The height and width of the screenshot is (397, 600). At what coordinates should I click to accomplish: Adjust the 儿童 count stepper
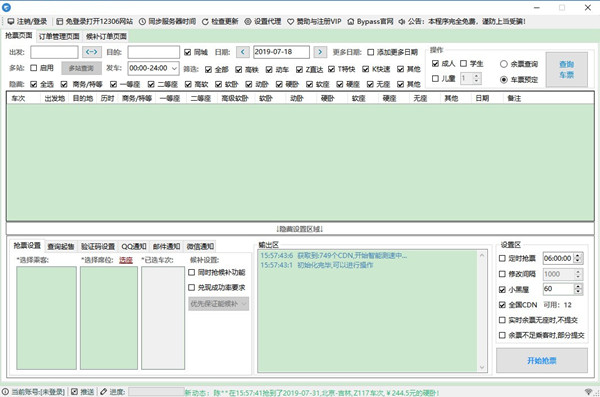click(x=476, y=78)
